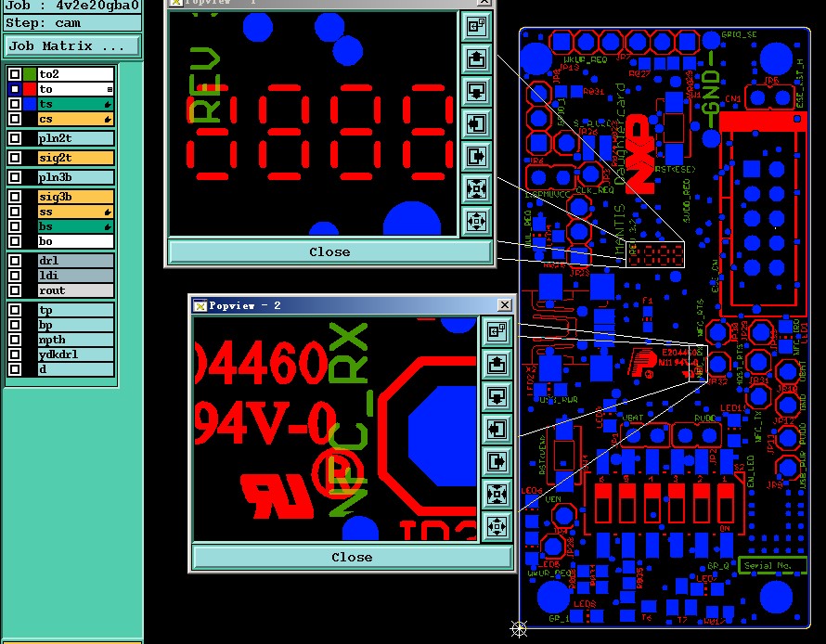The width and height of the screenshot is (826, 644).
Task: Check the box for the ydkdrl layer
Action: [x=15, y=354]
